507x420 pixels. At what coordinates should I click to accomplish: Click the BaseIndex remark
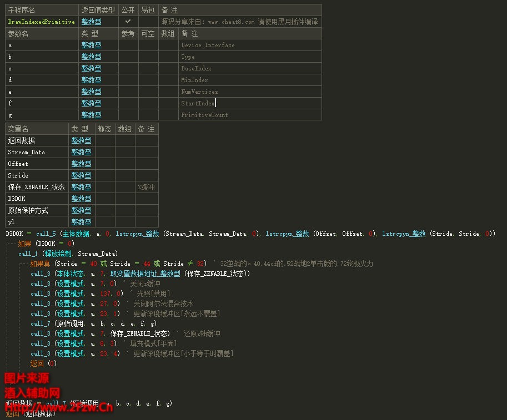(196, 68)
